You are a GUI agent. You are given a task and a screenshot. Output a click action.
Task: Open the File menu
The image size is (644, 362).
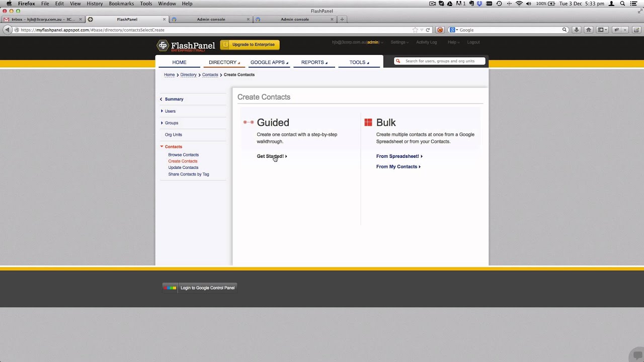pyautogui.click(x=45, y=4)
